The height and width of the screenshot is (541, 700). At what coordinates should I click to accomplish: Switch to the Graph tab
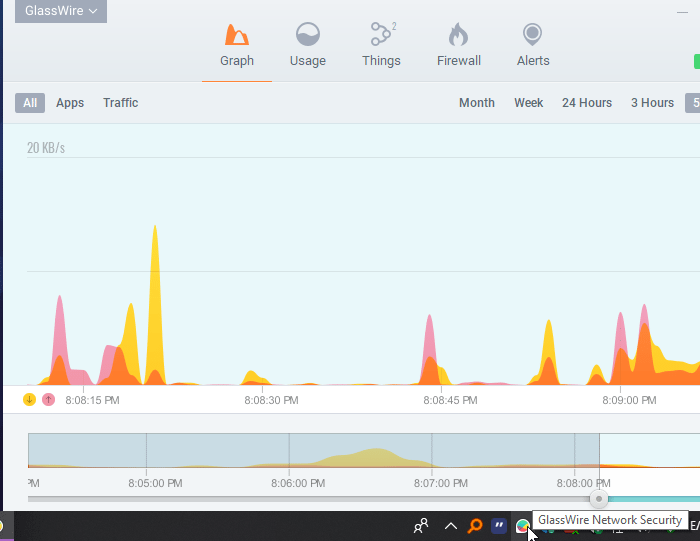(237, 46)
